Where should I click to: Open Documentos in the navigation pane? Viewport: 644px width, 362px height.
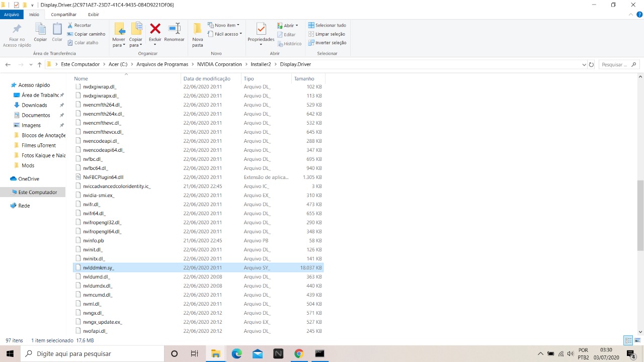point(36,115)
